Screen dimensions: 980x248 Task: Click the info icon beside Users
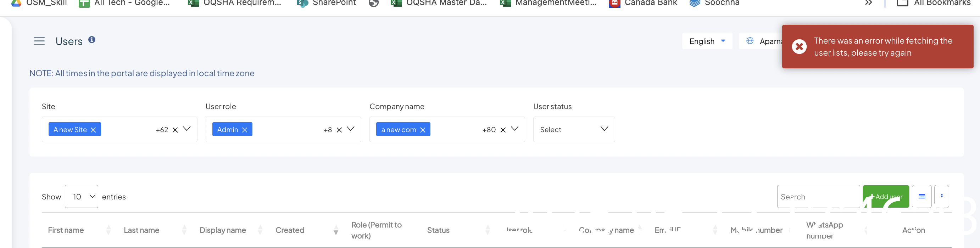click(92, 40)
